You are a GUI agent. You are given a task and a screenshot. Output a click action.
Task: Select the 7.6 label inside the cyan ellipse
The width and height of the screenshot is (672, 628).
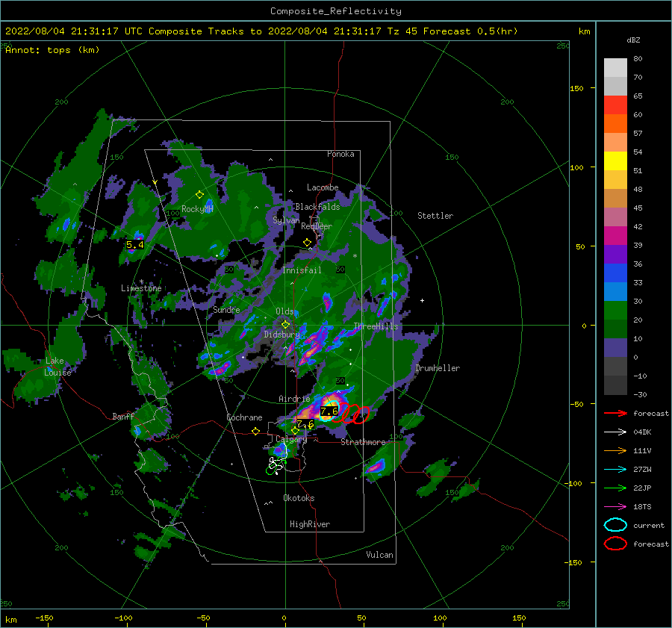tap(329, 411)
